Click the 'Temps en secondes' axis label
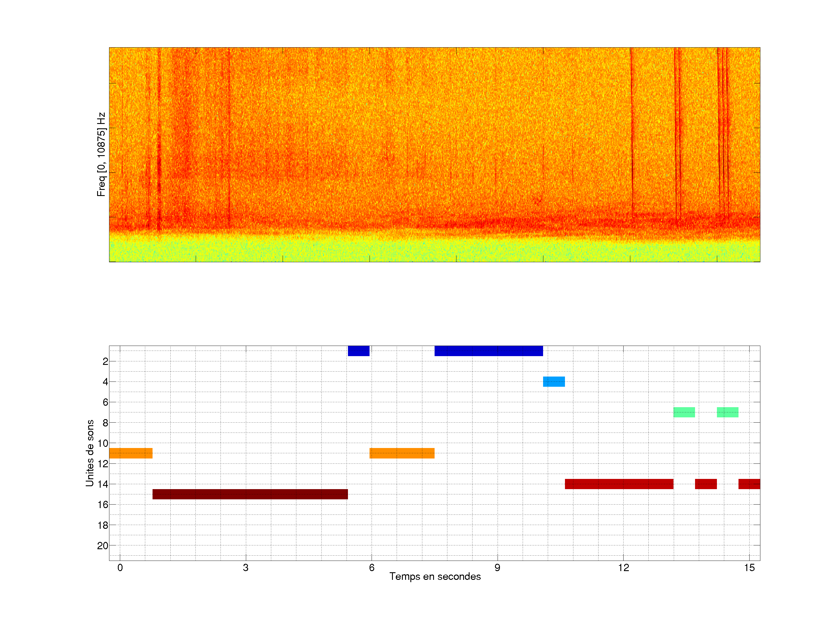The image size is (840, 630). [x=435, y=576]
